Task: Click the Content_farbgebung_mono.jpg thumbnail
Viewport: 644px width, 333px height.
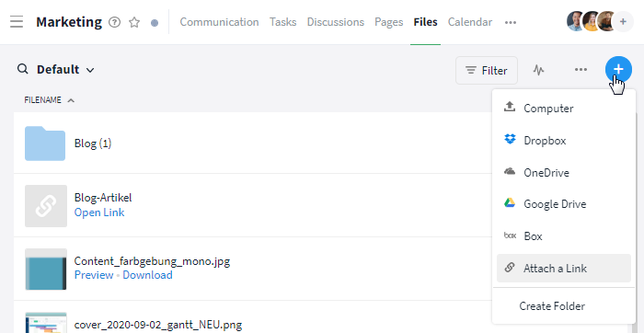Action: (x=46, y=269)
